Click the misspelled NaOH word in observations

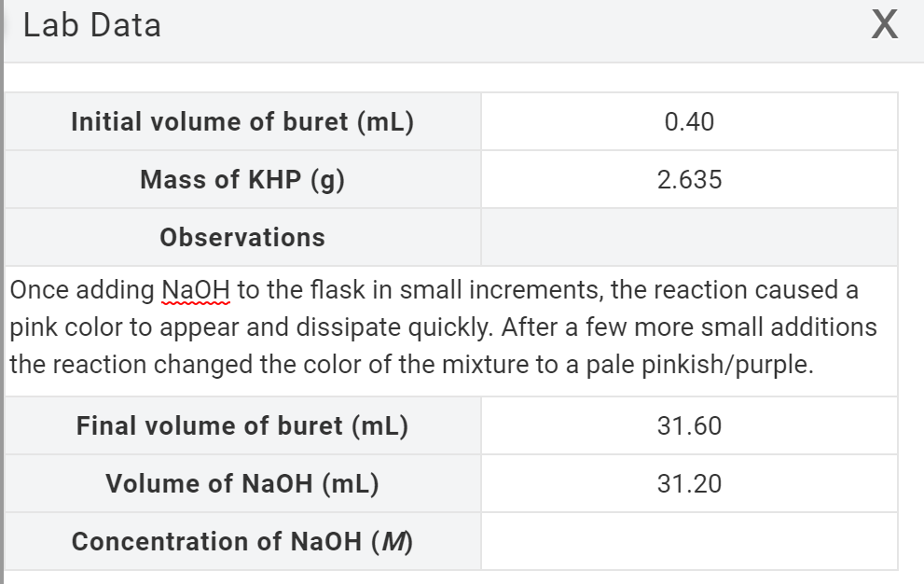point(196,290)
